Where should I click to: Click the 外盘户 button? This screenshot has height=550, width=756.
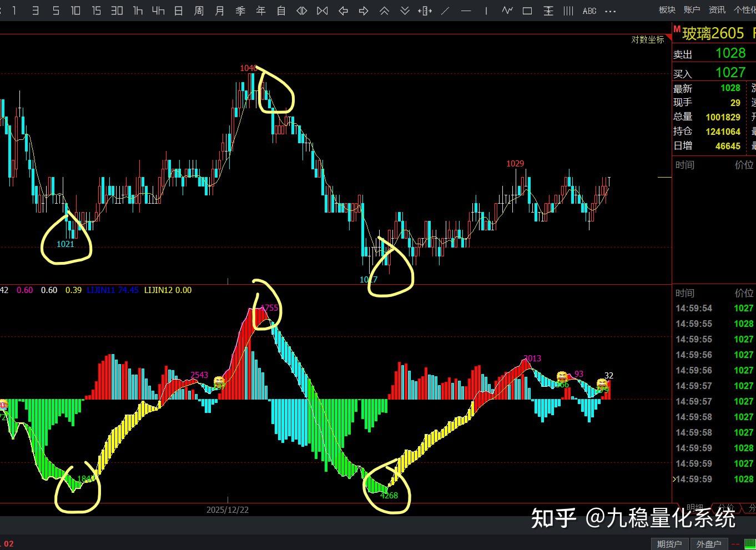pos(709,543)
